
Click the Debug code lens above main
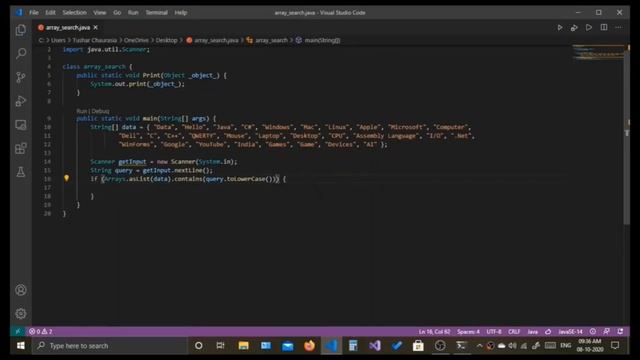coord(100,111)
